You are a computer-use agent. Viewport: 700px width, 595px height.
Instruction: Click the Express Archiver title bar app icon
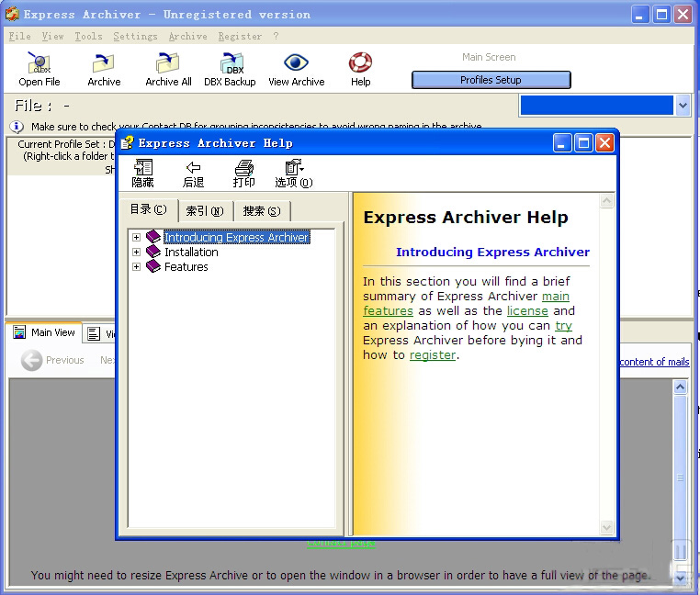click(12, 14)
